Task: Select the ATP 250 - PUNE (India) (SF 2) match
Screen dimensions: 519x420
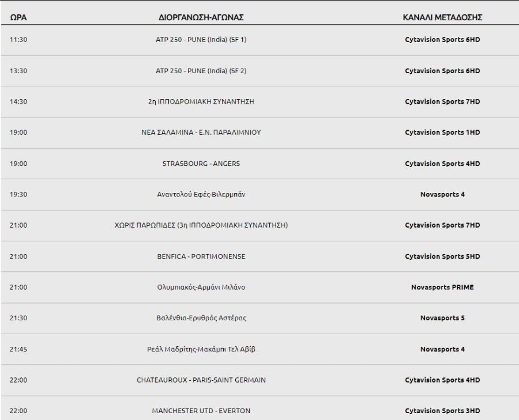Action: pyautogui.click(x=201, y=70)
